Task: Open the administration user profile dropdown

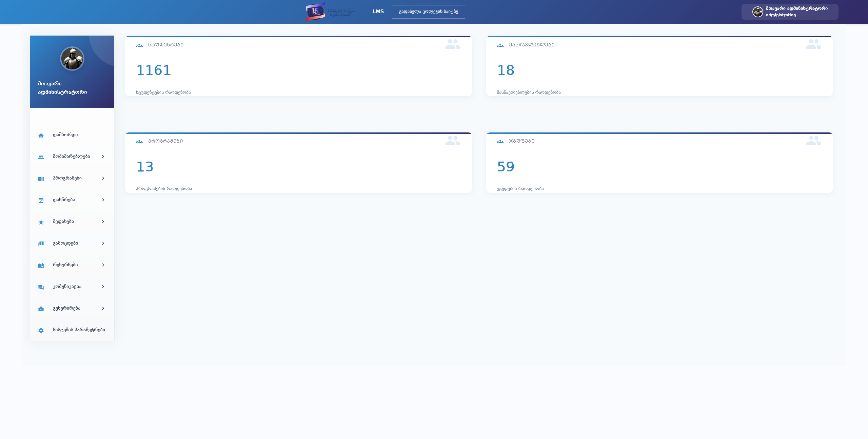Action: pyautogui.click(x=790, y=12)
